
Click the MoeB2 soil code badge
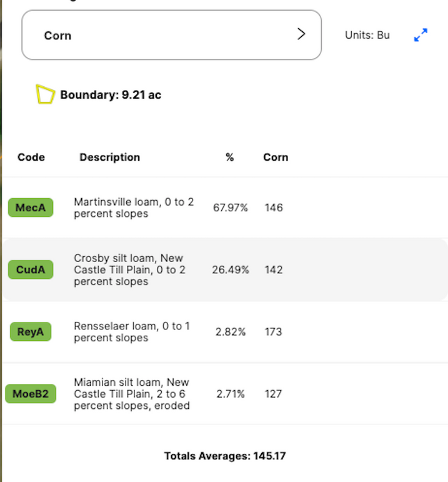(31, 394)
